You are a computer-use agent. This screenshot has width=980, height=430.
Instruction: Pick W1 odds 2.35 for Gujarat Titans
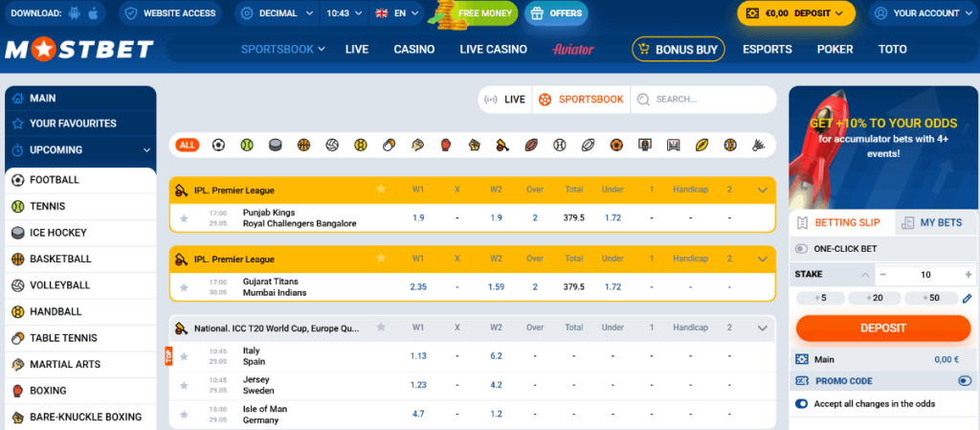tap(418, 287)
